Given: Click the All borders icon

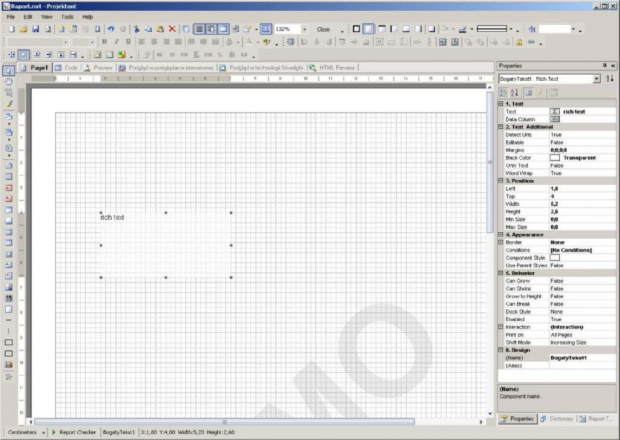Looking at the screenshot, I should tap(356, 29).
